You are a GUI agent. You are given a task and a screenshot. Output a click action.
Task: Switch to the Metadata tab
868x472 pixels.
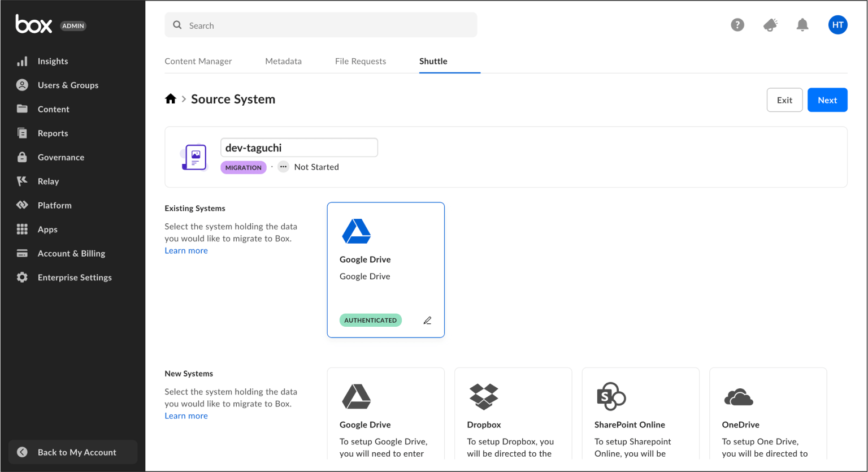[283, 60]
